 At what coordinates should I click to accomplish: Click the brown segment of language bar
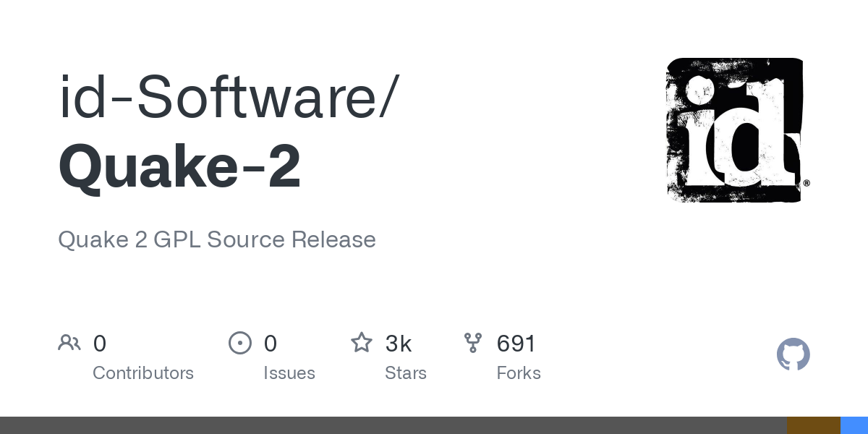tap(813, 425)
